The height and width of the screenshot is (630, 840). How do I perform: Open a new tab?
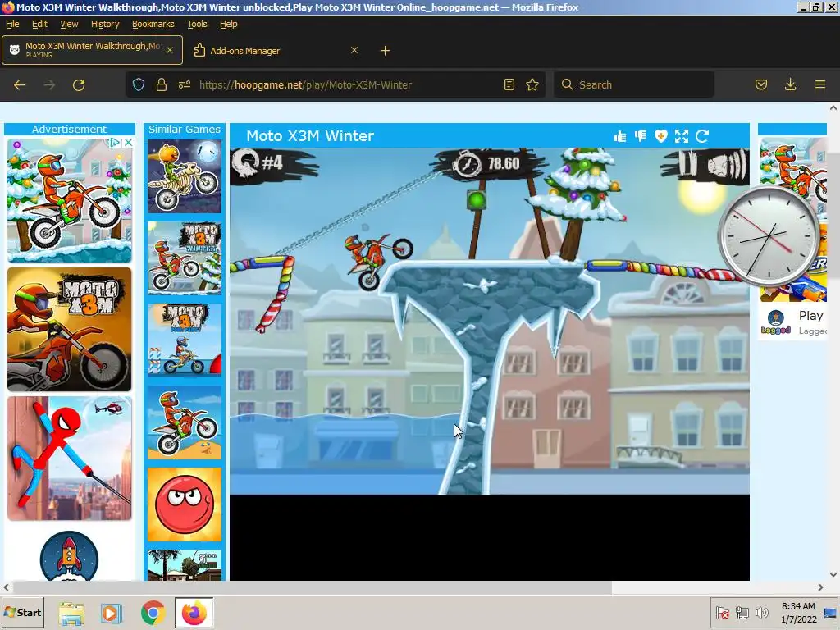coord(386,51)
